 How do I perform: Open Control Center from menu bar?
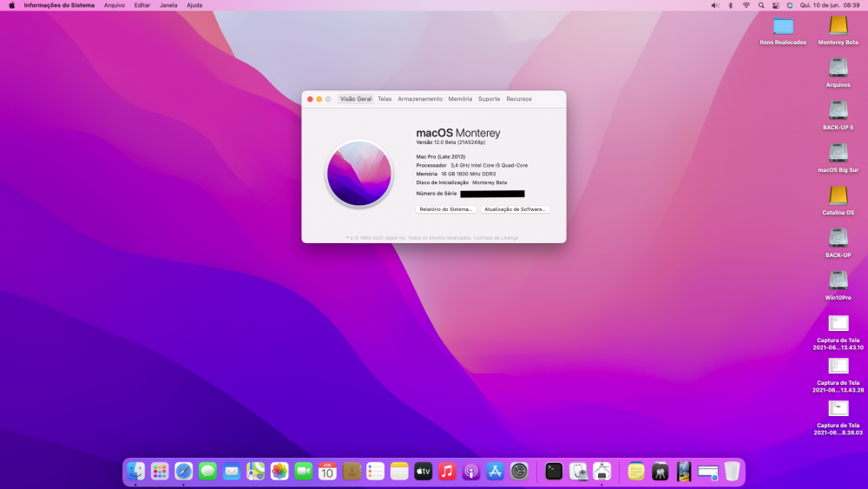(775, 5)
